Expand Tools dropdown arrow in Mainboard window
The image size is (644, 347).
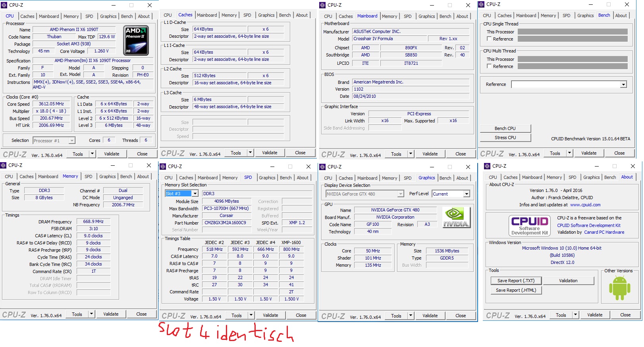[x=411, y=154]
